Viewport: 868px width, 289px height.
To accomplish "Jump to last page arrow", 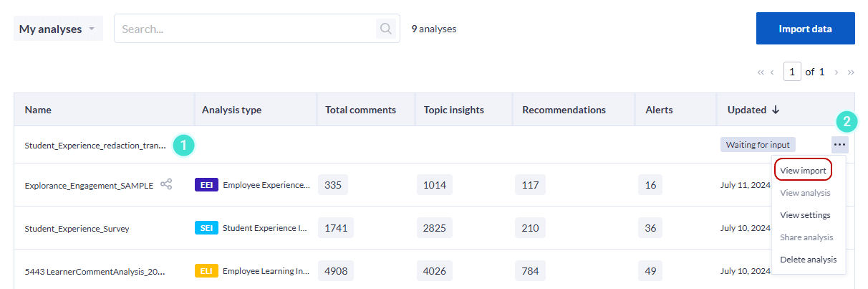I will point(851,72).
